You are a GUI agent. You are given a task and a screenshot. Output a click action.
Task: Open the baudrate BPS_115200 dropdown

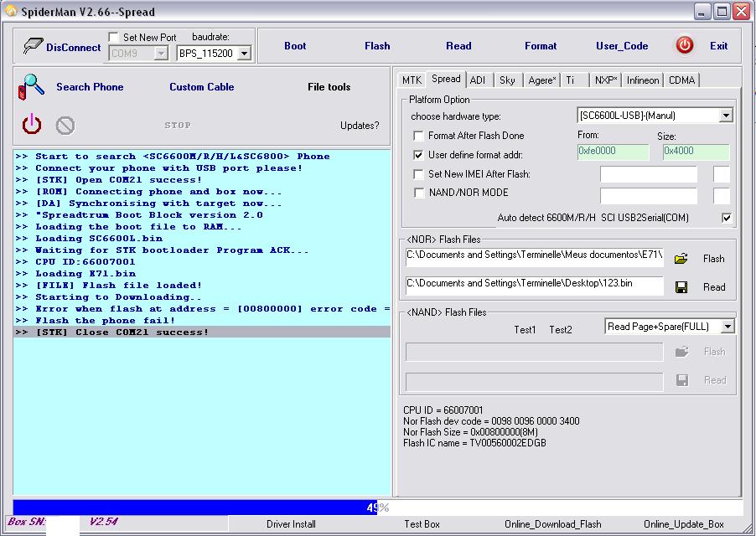click(245, 54)
